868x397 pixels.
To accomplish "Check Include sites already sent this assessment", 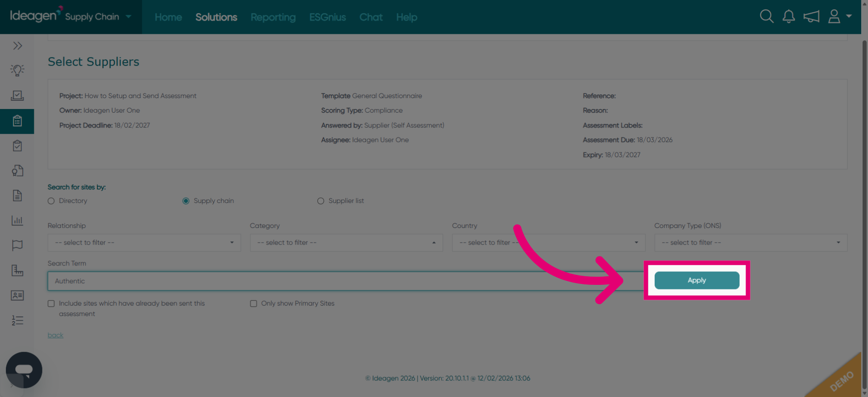I will 51,303.
